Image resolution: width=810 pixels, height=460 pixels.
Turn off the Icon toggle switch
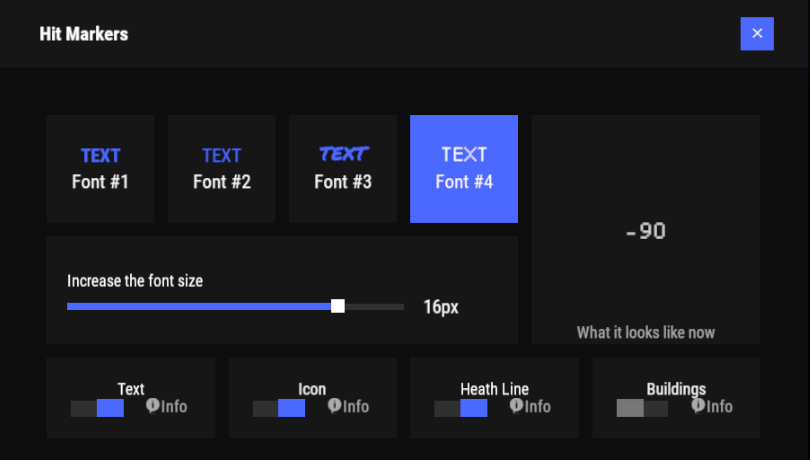click(x=279, y=408)
